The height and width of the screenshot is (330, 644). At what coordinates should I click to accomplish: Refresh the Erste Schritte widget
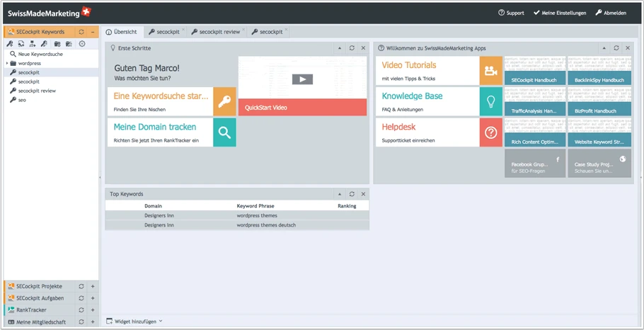(x=352, y=48)
